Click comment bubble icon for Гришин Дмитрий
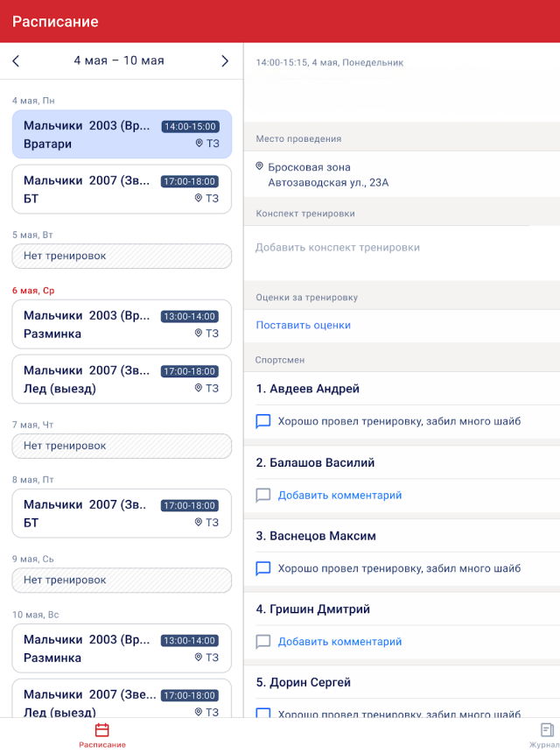This screenshot has height=753, width=560. (x=263, y=642)
